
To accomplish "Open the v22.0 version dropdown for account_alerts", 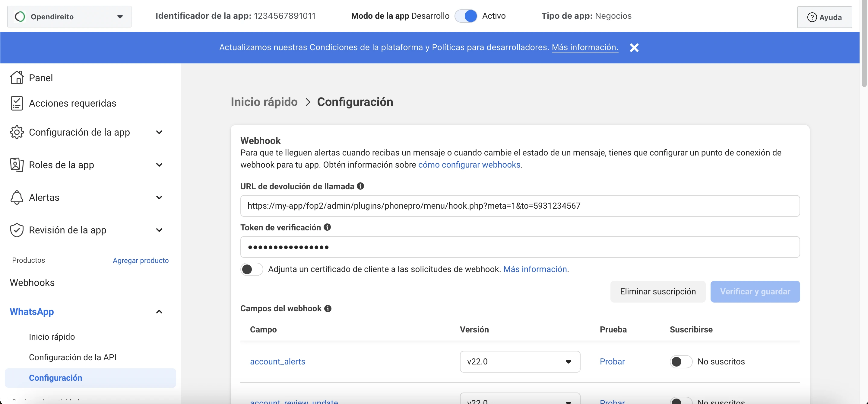I will [520, 361].
